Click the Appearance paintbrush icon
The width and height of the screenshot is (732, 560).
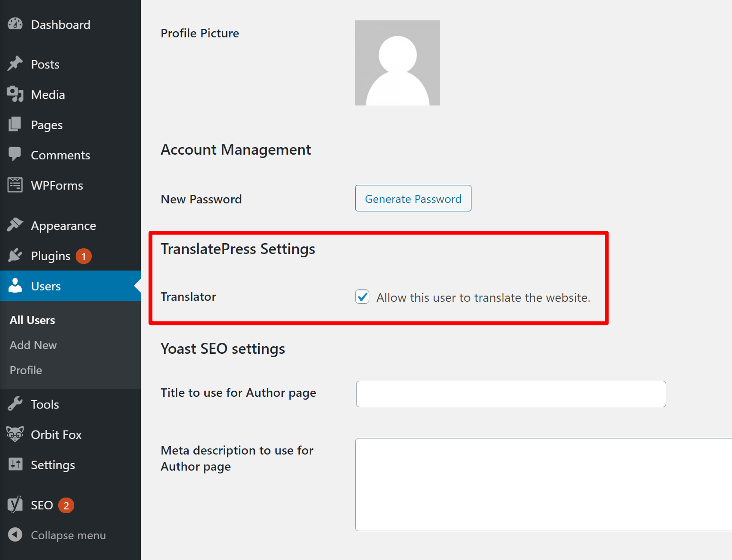click(x=16, y=225)
